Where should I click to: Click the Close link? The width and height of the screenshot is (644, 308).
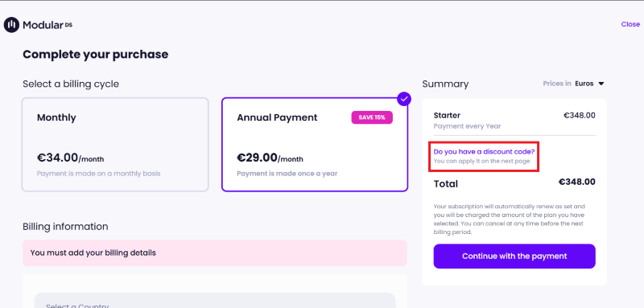click(x=630, y=24)
